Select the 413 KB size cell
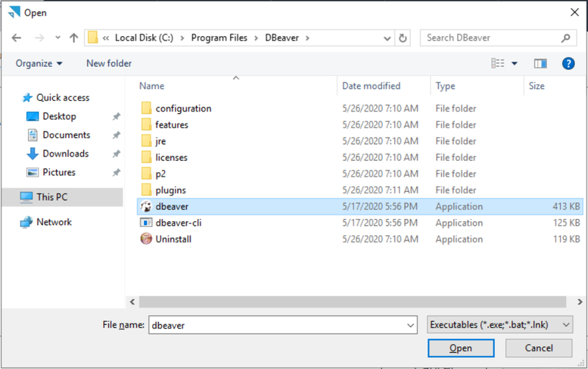 (x=566, y=207)
